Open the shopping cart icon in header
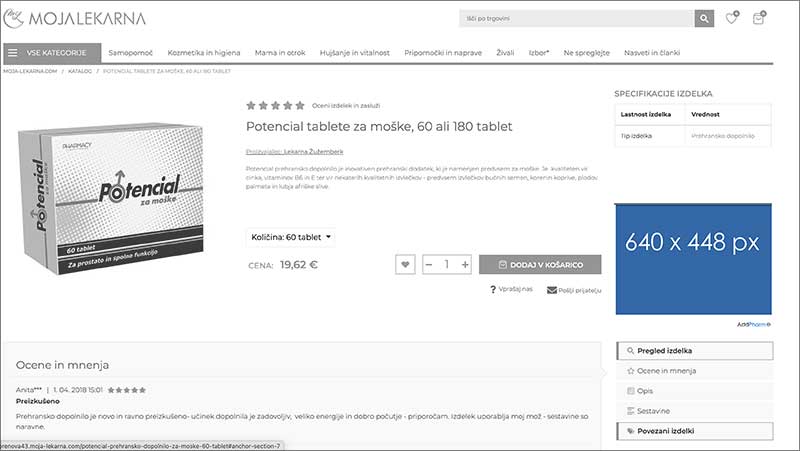This screenshot has height=451, width=800. [759, 18]
